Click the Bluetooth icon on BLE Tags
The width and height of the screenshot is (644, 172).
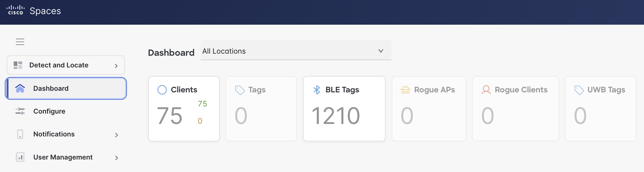pos(316,90)
